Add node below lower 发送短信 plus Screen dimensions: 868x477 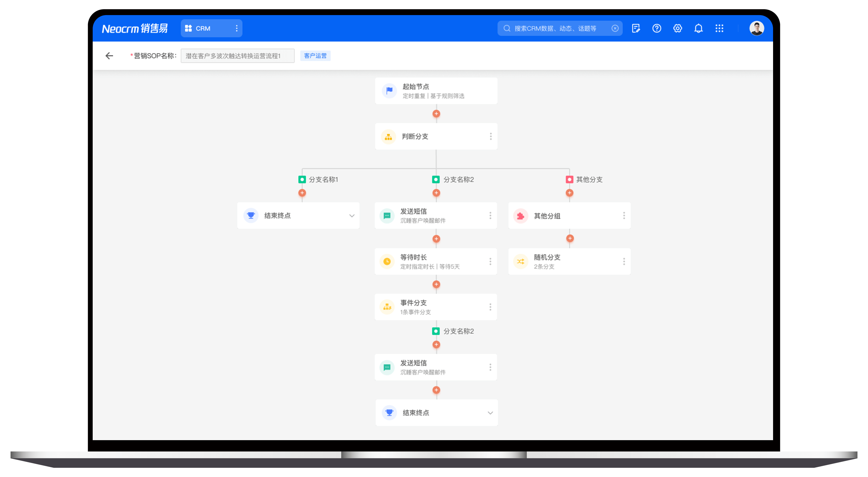[436, 390]
